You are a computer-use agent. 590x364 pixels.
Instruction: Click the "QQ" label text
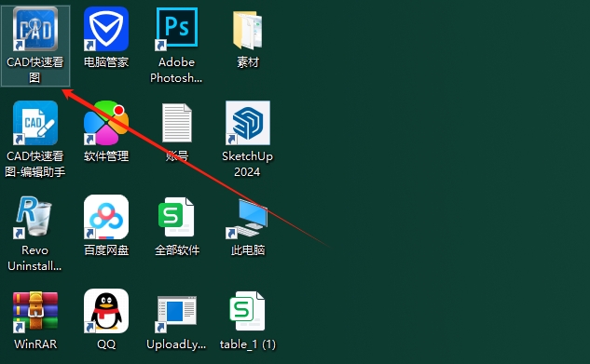[x=106, y=344]
